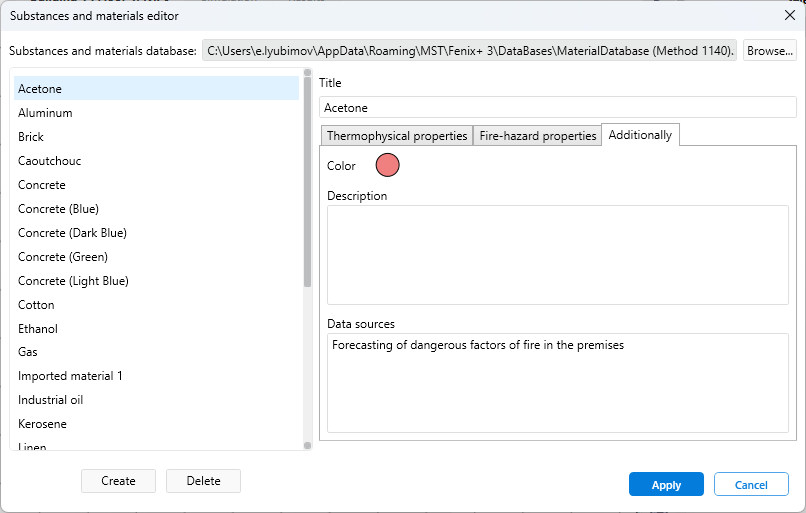This screenshot has width=806, height=513.
Task: Close the Substances and materials editor window
Action: pos(789,16)
